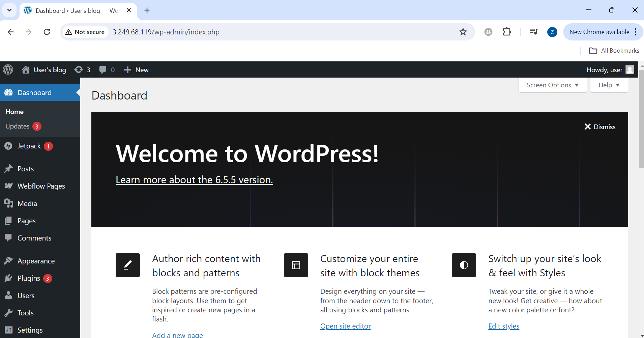
Task: Click the page vertical scrollbar thumb
Action: coord(641,119)
